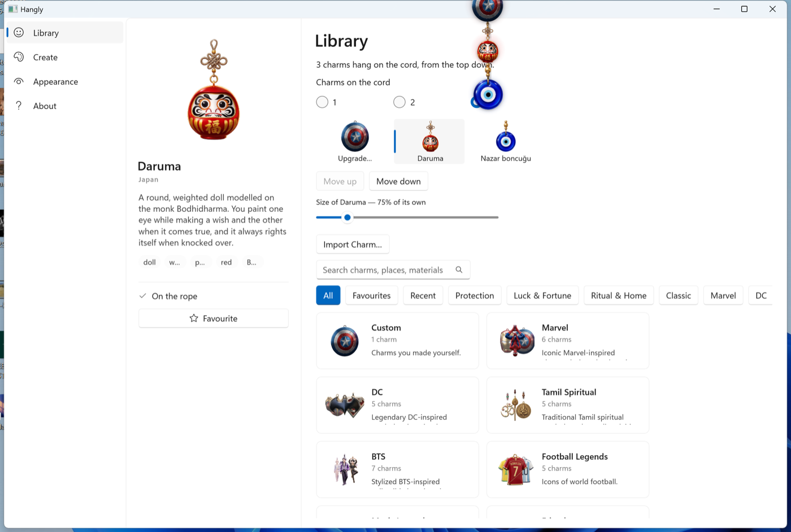Click the Tamil Spiritual category Om icon
This screenshot has height=532, width=791.
coord(516,405)
